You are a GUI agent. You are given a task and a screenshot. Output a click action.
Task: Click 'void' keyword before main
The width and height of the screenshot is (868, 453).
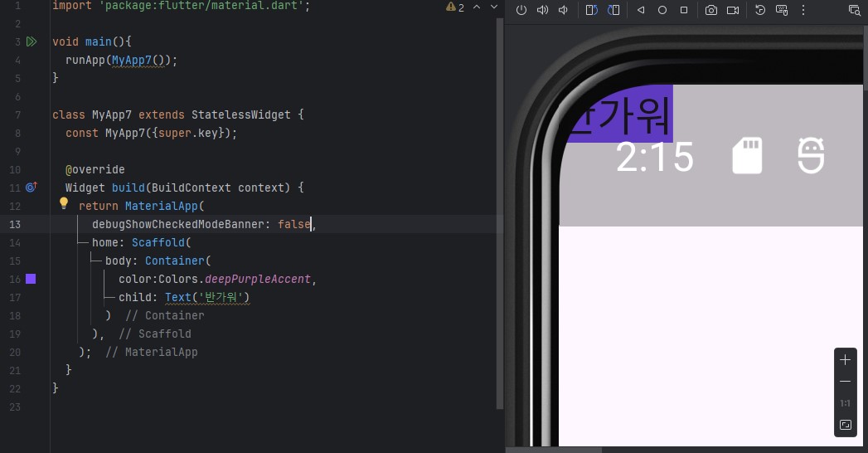point(65,41)
